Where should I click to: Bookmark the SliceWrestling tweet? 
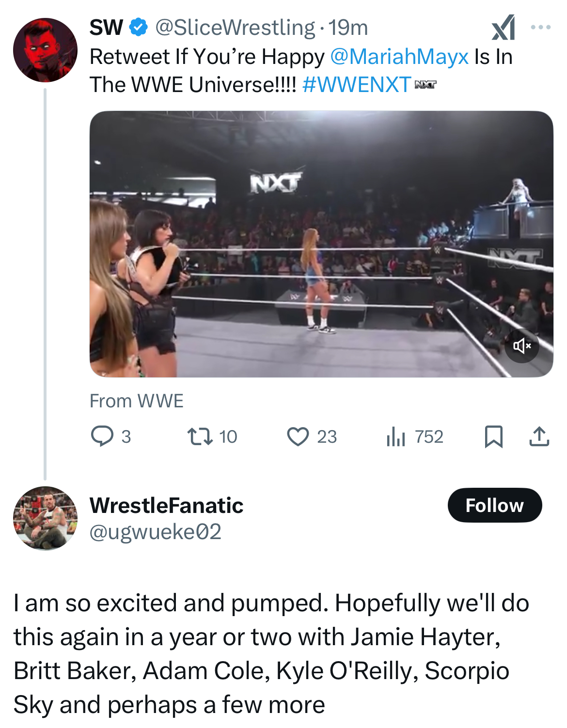[x=493, y=436]
